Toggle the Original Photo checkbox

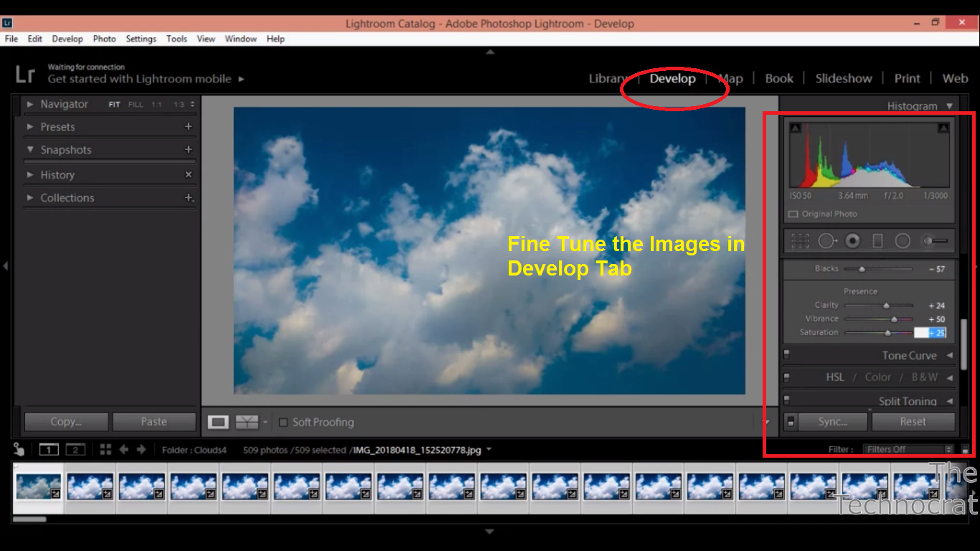(793, 214)
